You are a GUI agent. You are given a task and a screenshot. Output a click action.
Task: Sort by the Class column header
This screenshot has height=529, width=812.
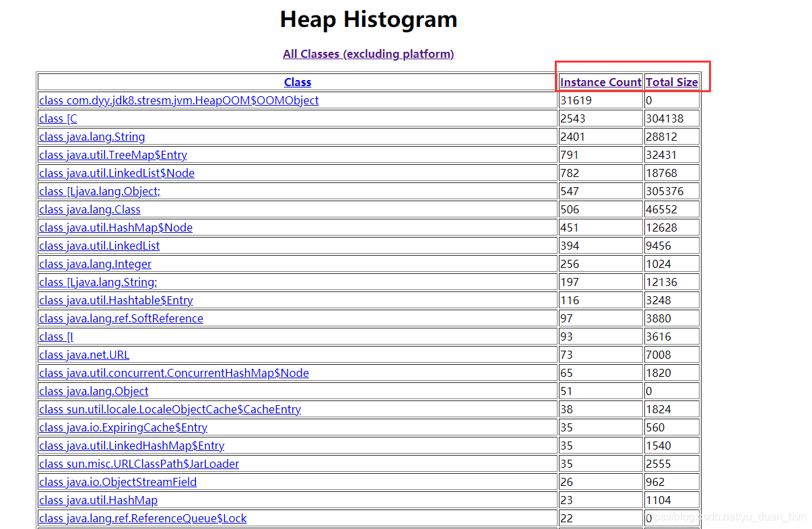298,82
